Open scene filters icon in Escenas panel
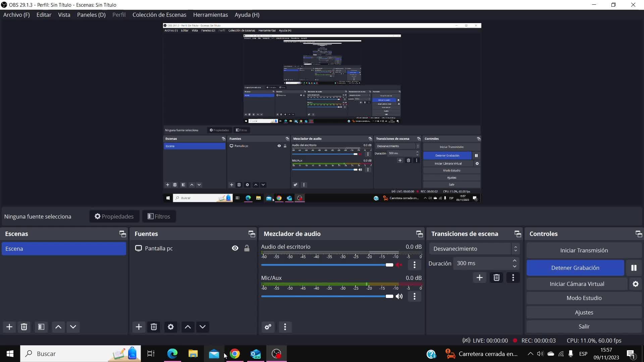 pyautogui.click(x=41, y=327)
